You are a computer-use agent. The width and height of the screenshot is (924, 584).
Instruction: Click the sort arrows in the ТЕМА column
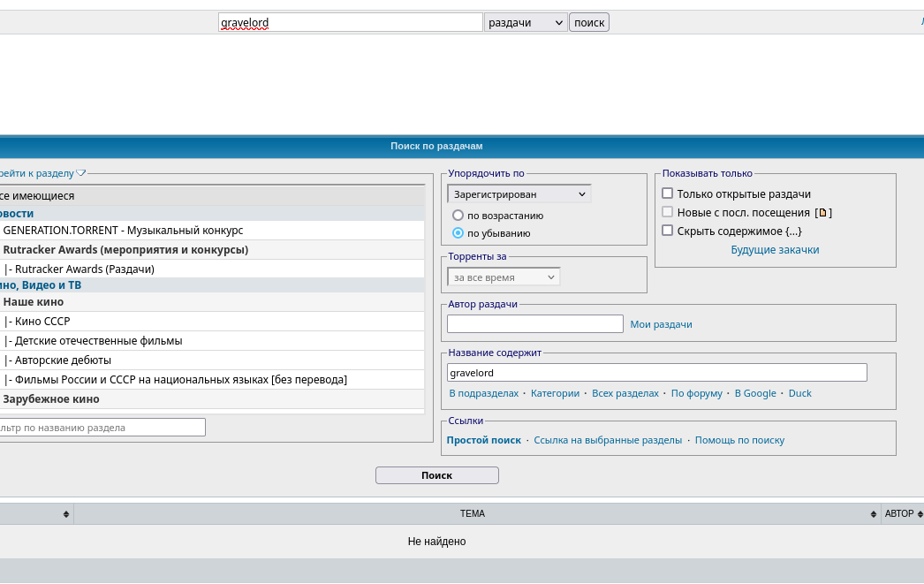click(874, 514)
